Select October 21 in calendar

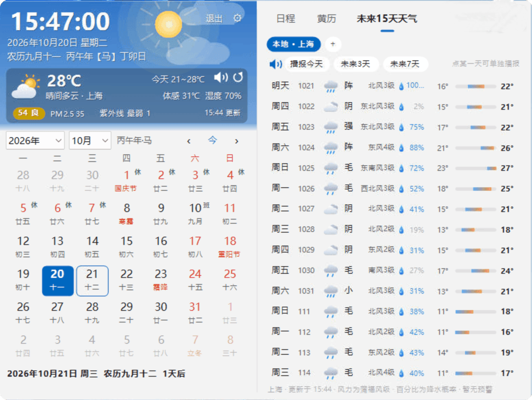[x=92, y=280]
